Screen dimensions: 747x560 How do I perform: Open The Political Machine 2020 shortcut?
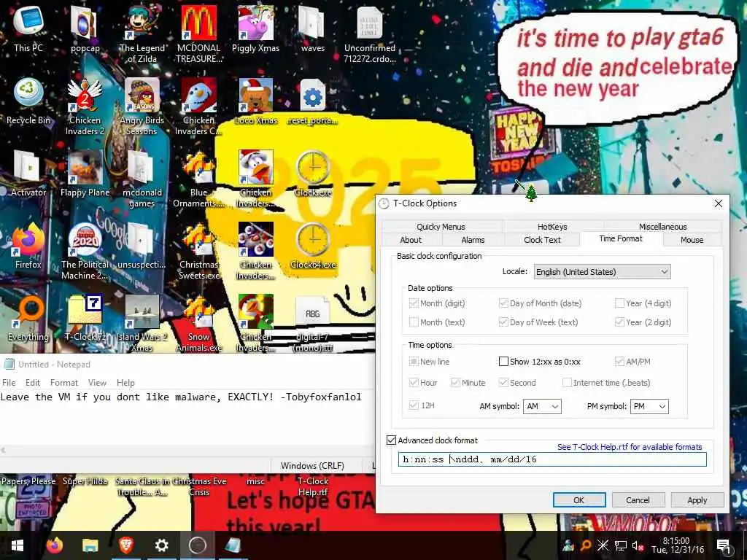(x=85, y=251)
